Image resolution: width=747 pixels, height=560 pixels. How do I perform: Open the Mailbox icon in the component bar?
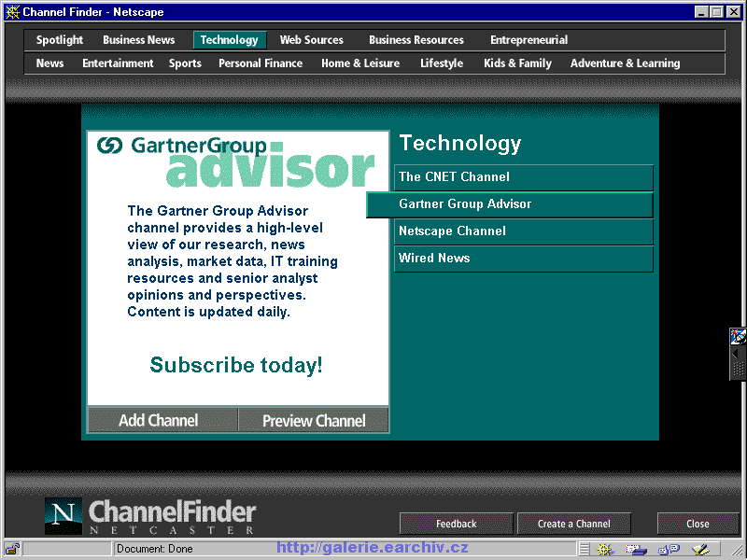click(x=636, y=550)
